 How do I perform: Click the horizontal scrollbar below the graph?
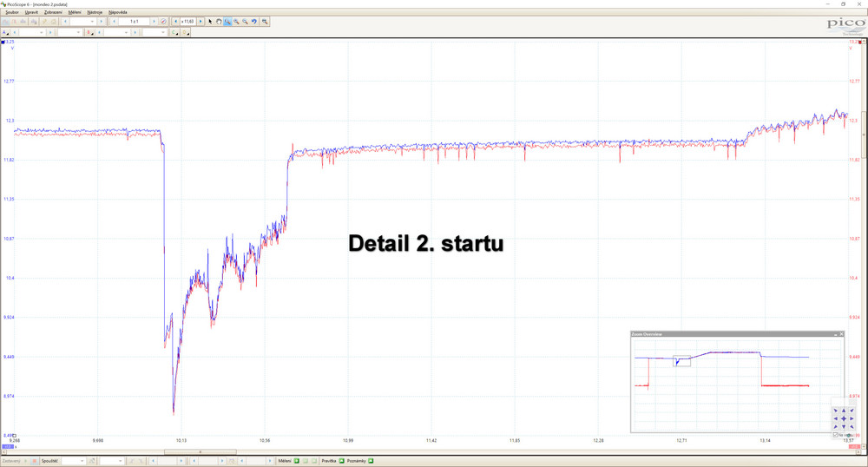coord(200,451)
